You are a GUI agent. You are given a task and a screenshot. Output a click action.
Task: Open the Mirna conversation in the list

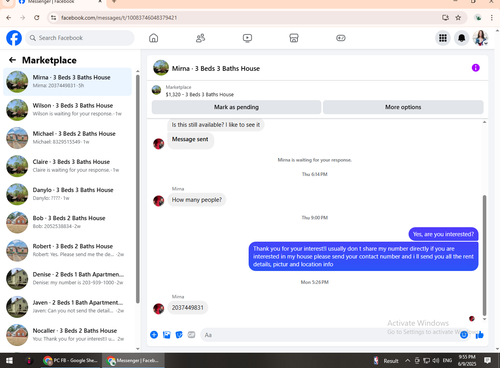67,81
